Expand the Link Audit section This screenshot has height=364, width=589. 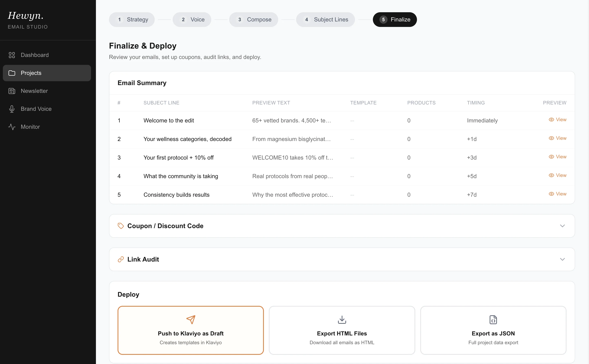pyautogui.click(x=562, y=259)
